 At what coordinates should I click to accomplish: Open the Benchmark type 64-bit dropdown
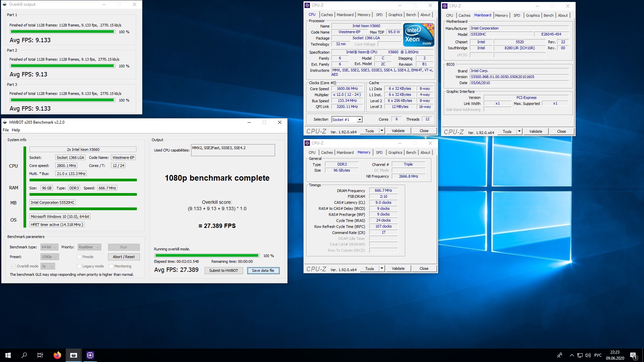click(49, 247)
